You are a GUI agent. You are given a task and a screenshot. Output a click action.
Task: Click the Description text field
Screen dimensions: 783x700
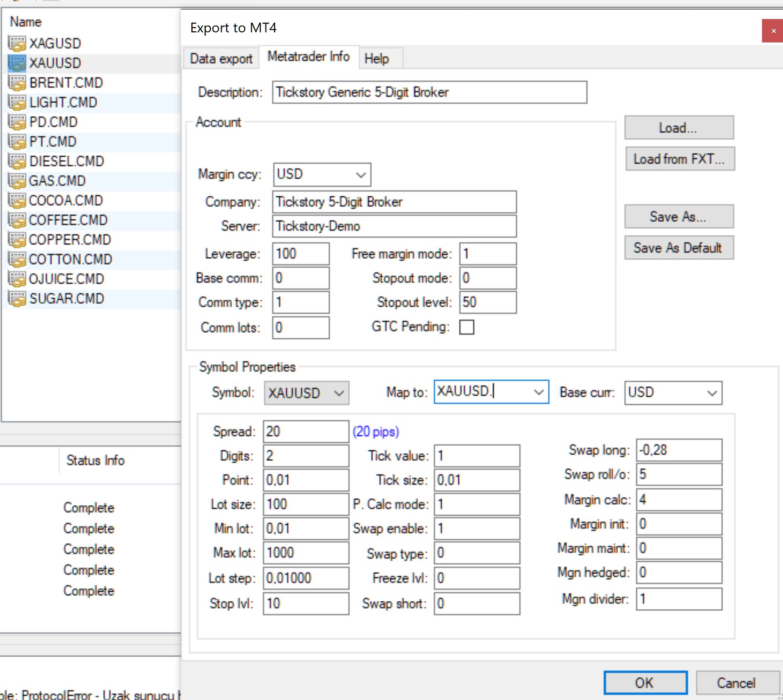pyautogui.click(x=429, y=93)
